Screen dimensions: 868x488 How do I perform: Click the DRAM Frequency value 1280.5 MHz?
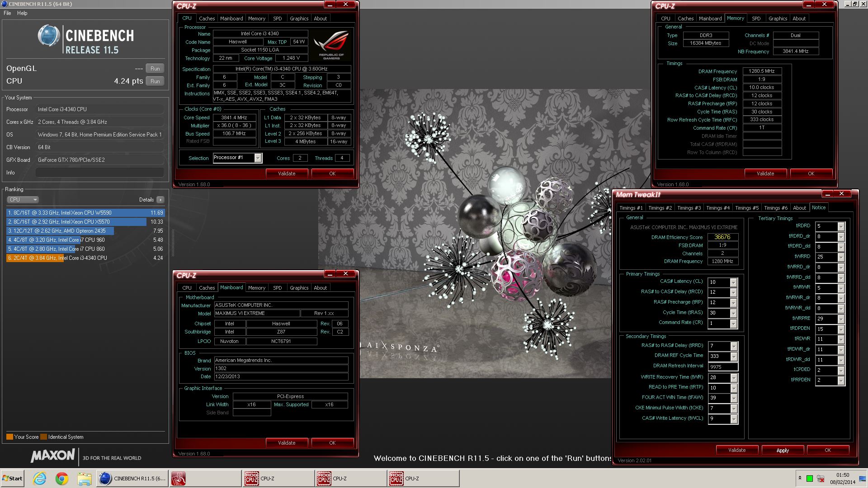tap(762, 71)
